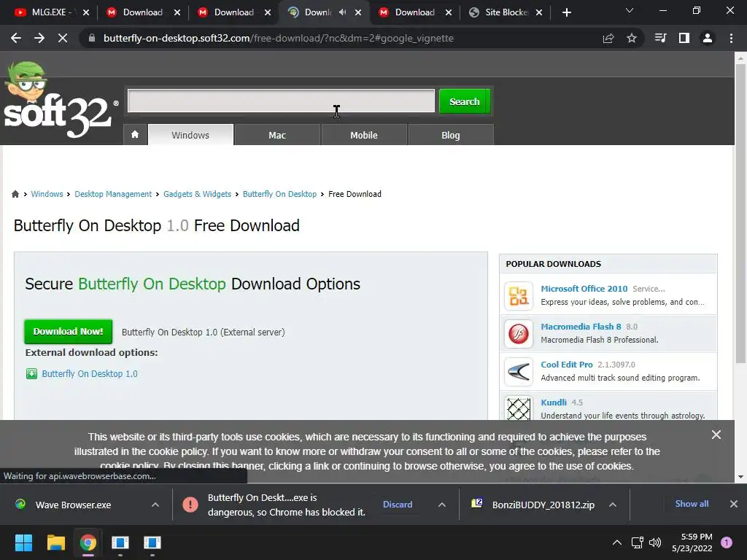Open Windows breadcrumb link
This screenshot has width=747, height=560.
click(47, 194)
